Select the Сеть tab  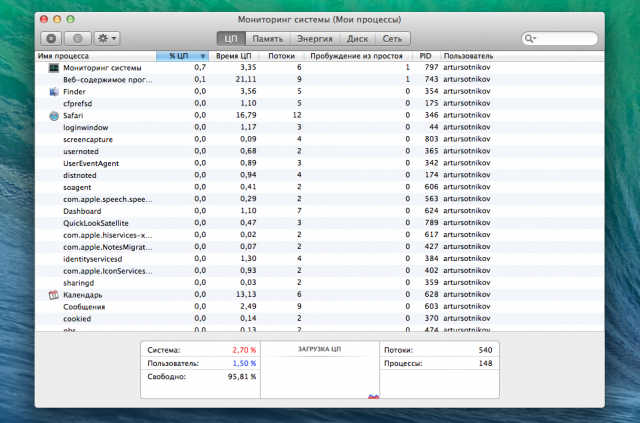coord(393,38)
